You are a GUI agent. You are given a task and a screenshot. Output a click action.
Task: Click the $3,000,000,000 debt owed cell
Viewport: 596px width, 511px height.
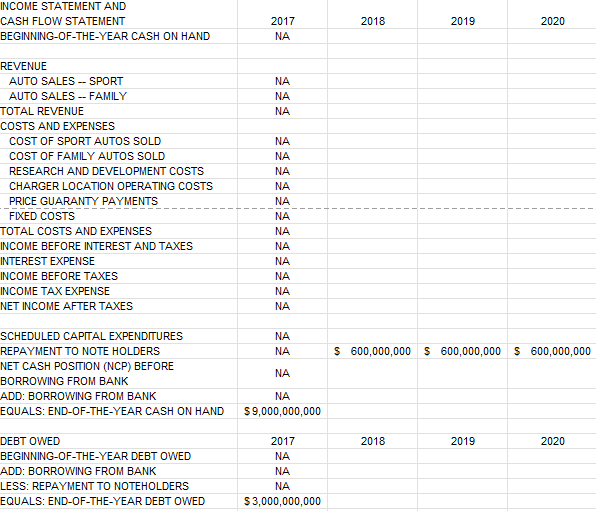click(x=282, y=501)
